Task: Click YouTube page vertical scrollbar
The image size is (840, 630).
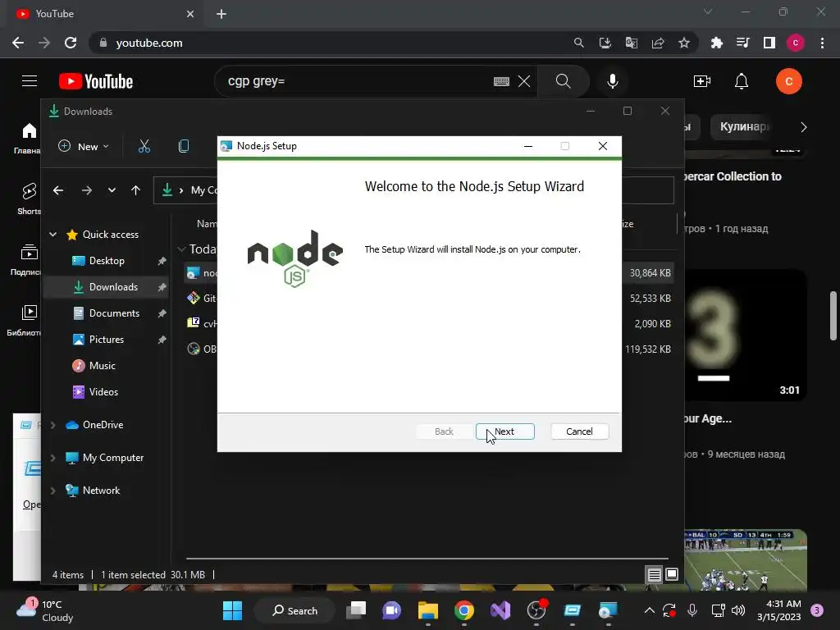Action: 833,316
